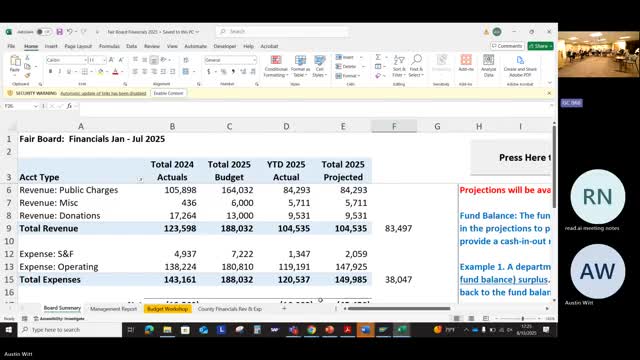Center cell text horizontally
This screenshot has width=640, height=360.
[x=144, y=71]
